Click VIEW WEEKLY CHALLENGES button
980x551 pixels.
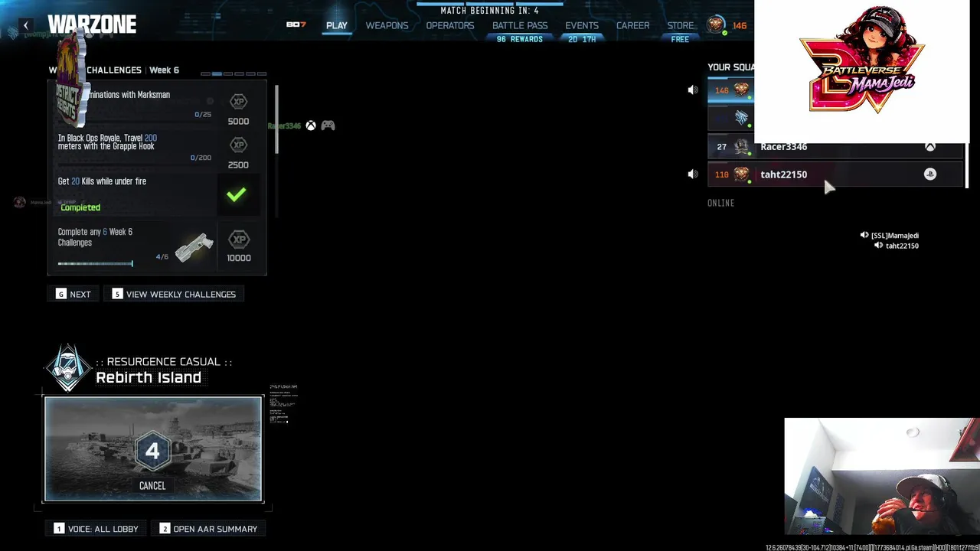[x=174, y=294]
